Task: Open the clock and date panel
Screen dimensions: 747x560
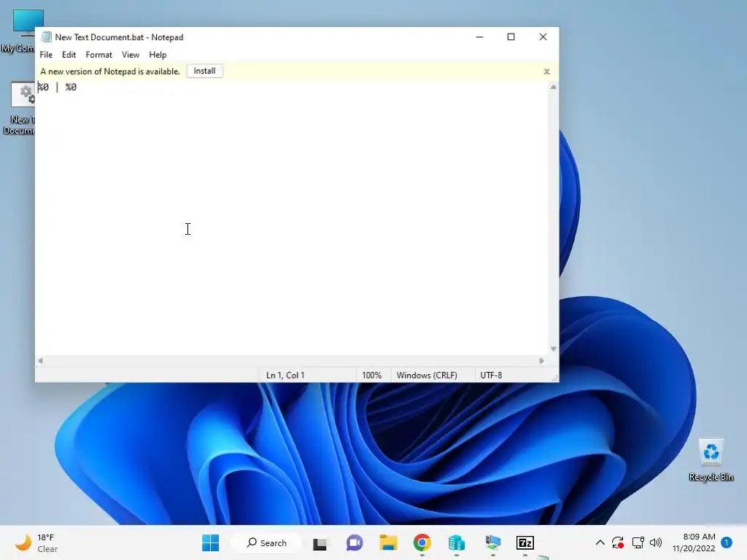Action: (x=694, y=542)
